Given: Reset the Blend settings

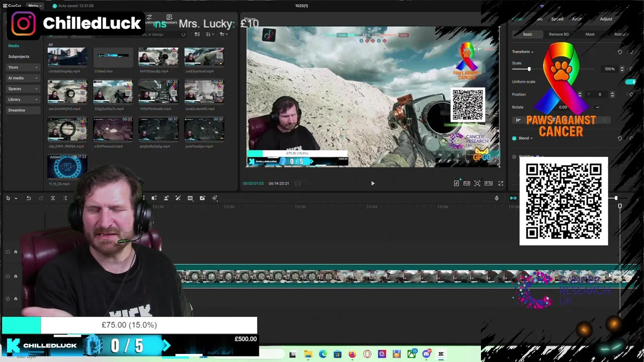Looking at the screenshot, I should click(x=620, y=138).
